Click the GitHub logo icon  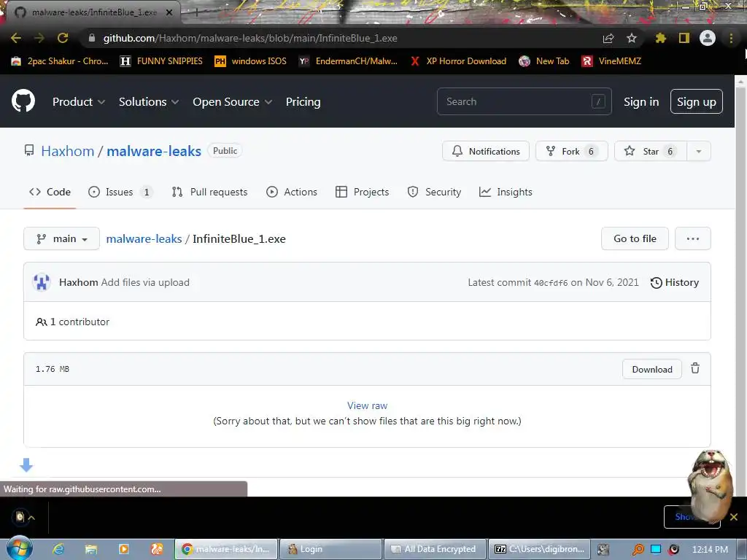[x=23, y=101]
